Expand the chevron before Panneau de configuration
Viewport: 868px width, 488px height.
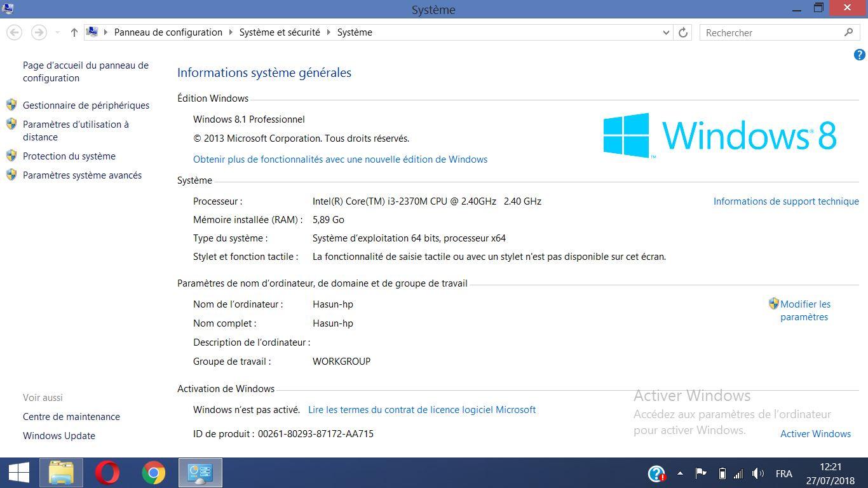105,32
